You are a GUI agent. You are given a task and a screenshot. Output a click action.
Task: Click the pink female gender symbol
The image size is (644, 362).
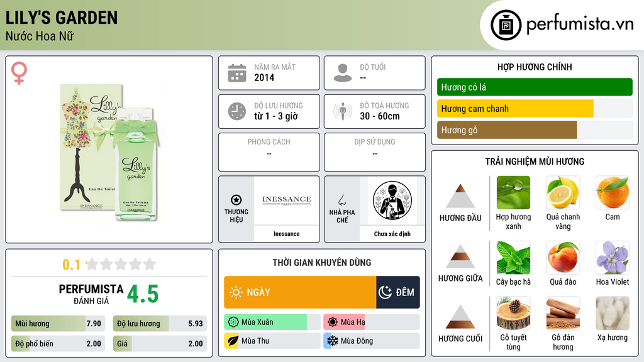click(x=19, y=73)
